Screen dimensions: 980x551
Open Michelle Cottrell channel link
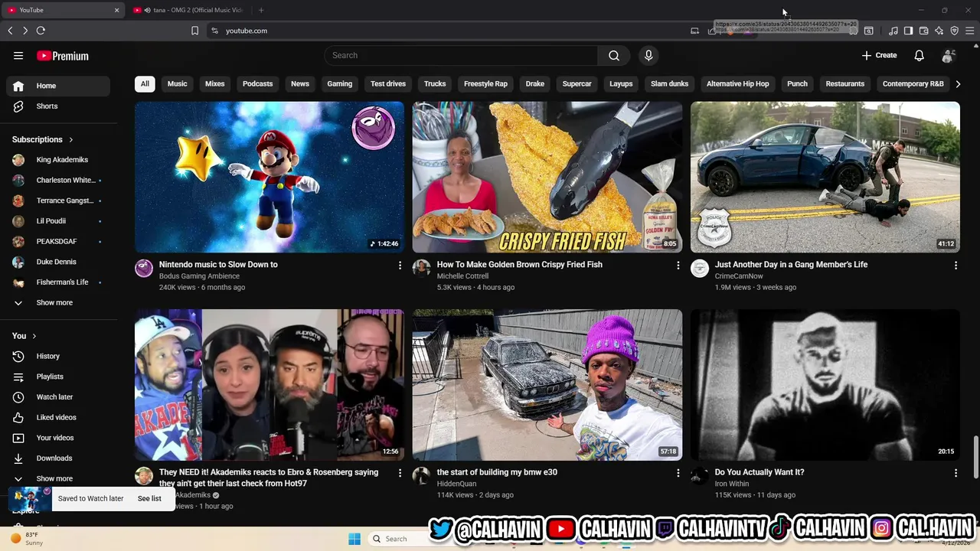(462, 276)
